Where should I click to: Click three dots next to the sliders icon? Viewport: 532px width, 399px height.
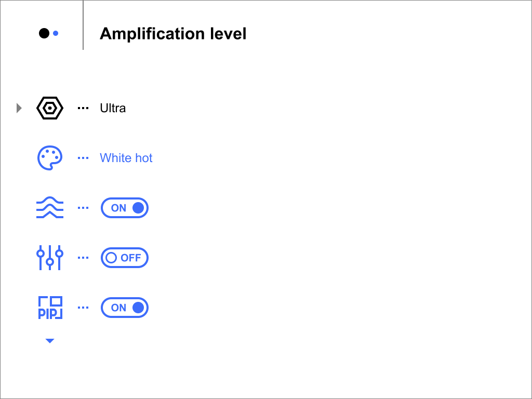83,258
